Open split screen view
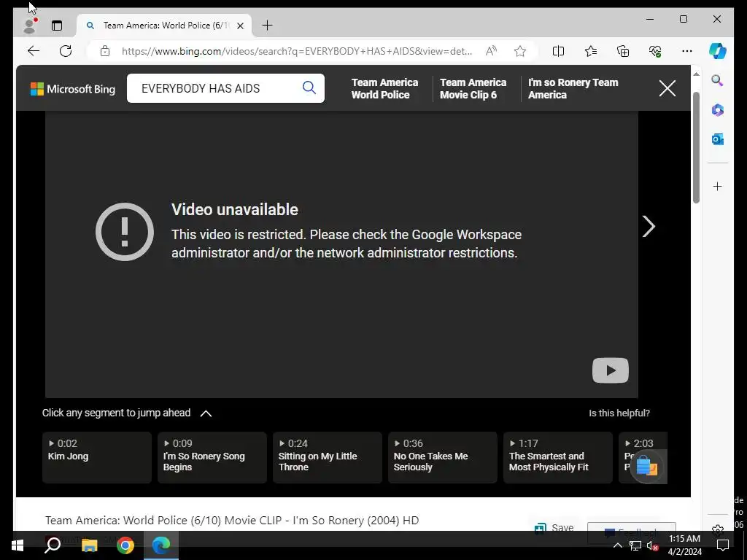747x560 pixels. tap(558, 51)
